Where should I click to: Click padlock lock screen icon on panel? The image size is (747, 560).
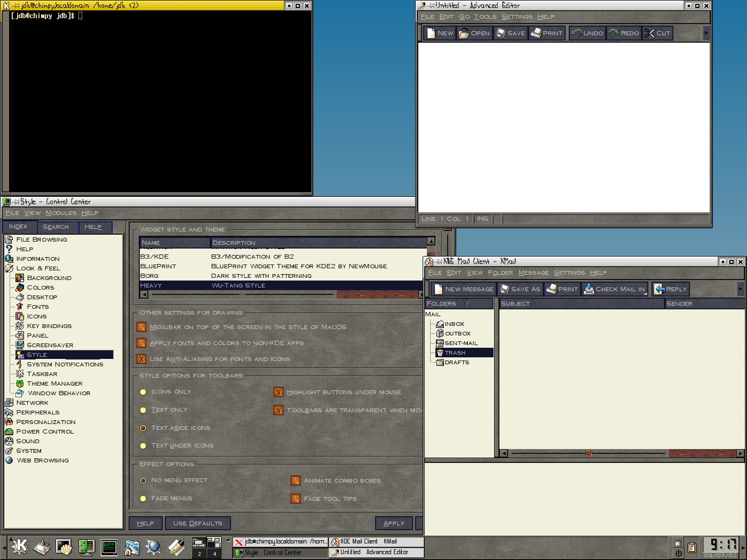pyautogui.click(x=678, y=542)
